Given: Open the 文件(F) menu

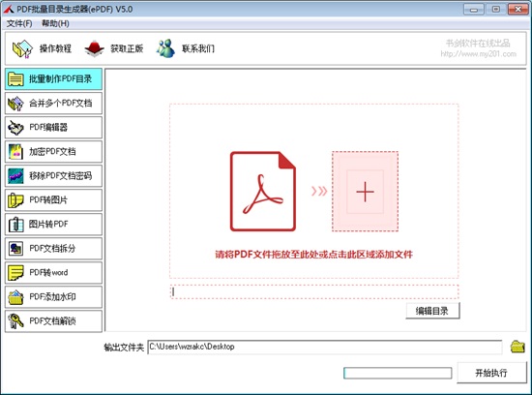Looking at the screenshot, I should (x=19, y=23).
